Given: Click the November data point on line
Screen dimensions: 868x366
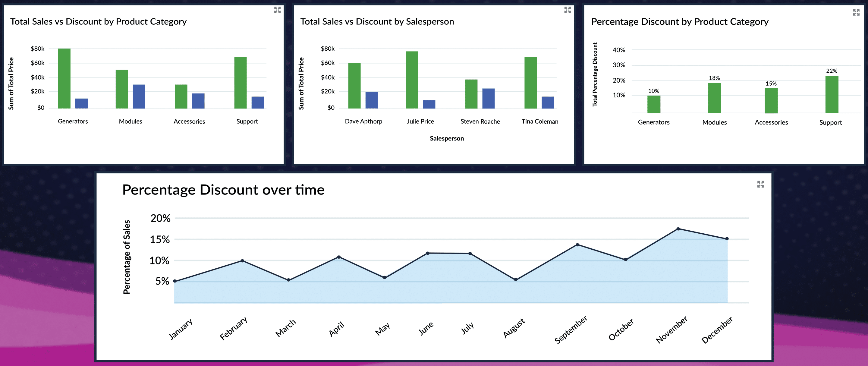Looking at the screenshot, I should pos(678,229).
